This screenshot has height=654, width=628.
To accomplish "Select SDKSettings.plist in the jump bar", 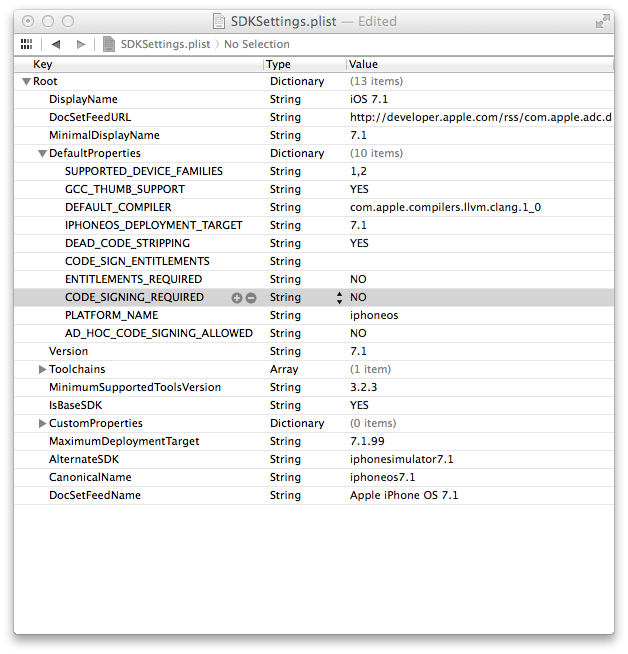I will pyautogui.click(x=166, y=44).
